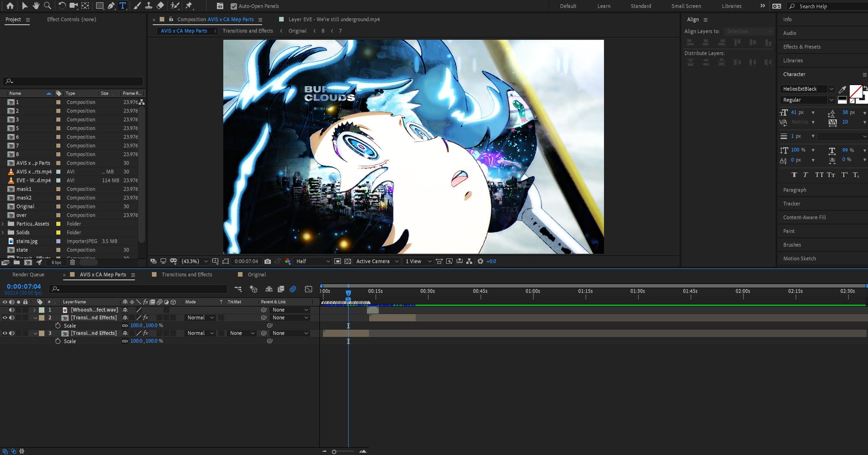868x455 pixels.
Task: Click the current time 0:00:07:04 display
Action: pyautogui.click(x=24, y=287)
